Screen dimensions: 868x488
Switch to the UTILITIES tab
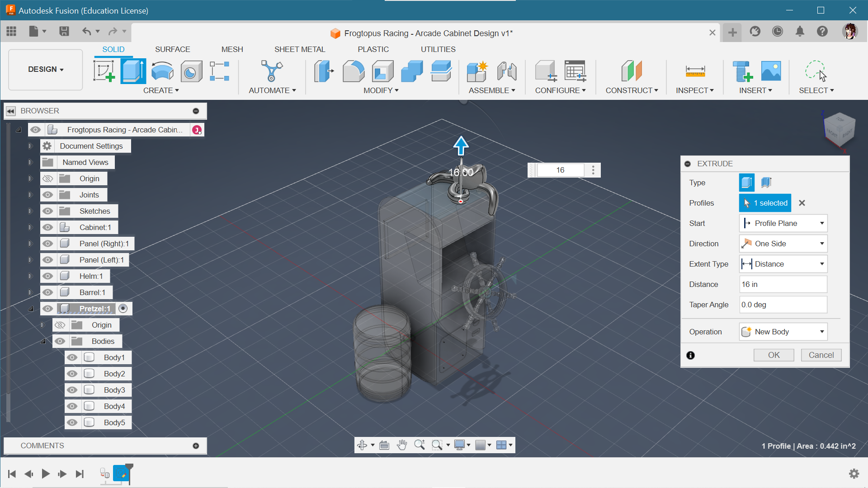[x=438, y=49]
